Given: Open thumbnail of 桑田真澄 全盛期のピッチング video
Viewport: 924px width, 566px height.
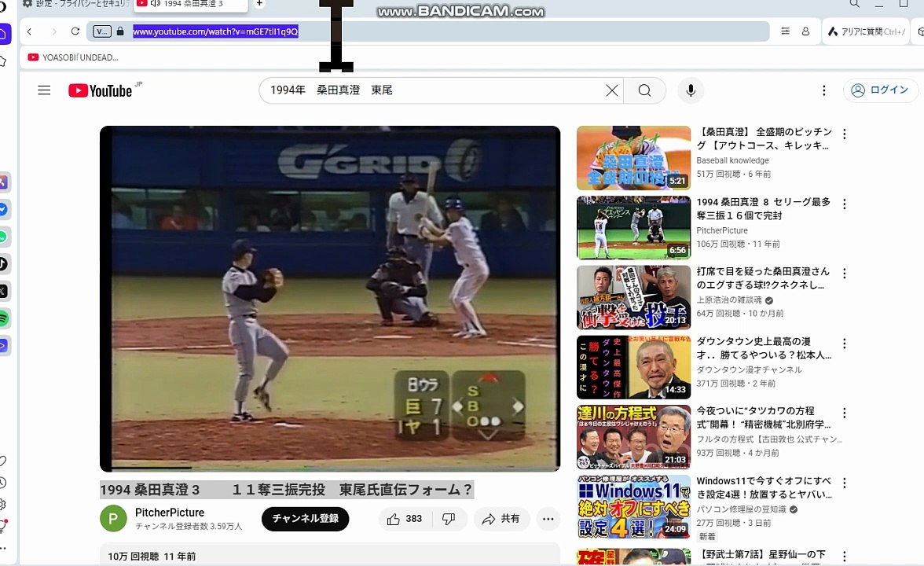Looking at the screenshot, I should (x=633, y=158).
